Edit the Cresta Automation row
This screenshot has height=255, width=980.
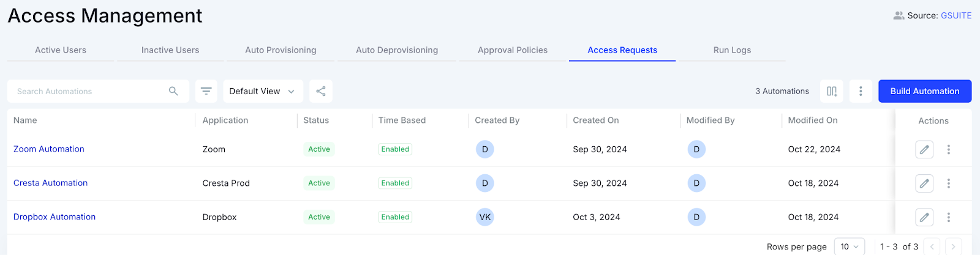924,183
